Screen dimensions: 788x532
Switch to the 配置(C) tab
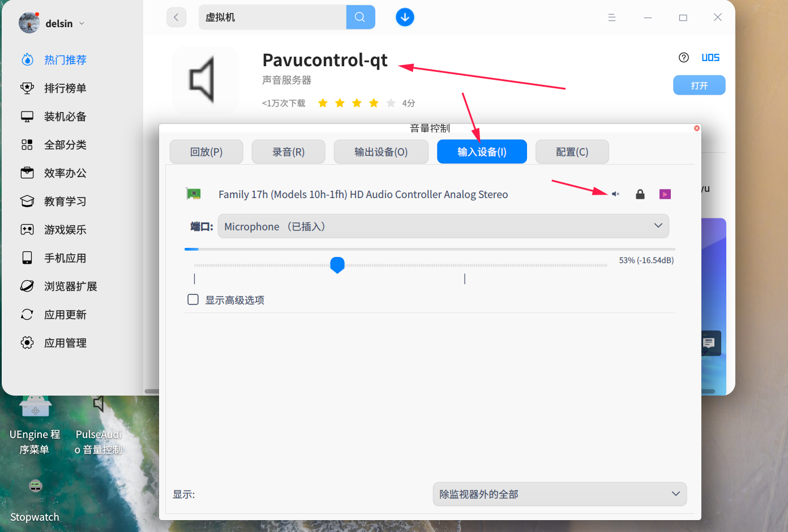pos(572,151)
